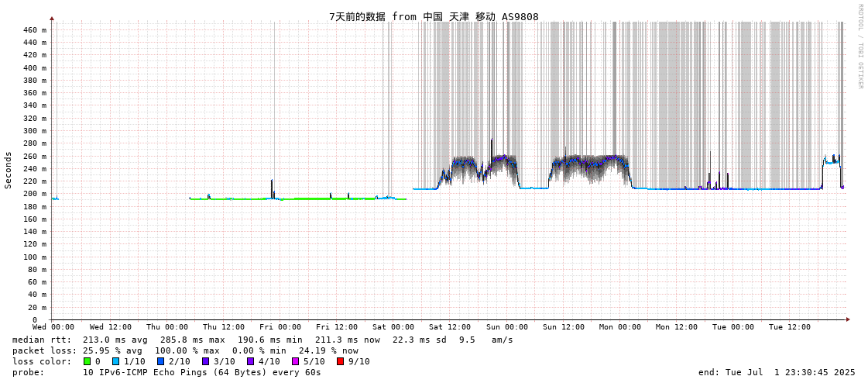Click the vertical 'Seconds' axis label
This screenshot has width=868, height=383.
point(9,170)
